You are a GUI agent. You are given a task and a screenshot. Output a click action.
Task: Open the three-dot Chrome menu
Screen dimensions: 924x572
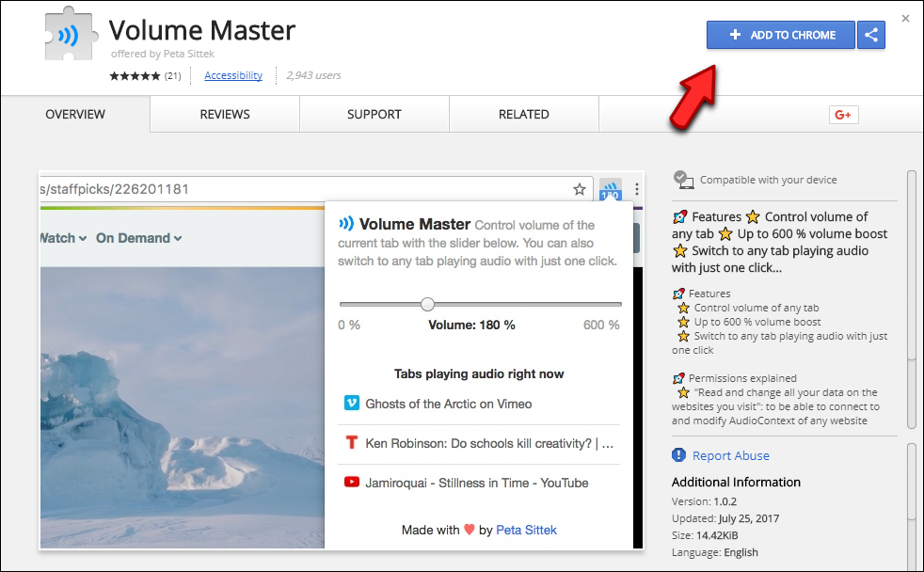tap(636, 189)
